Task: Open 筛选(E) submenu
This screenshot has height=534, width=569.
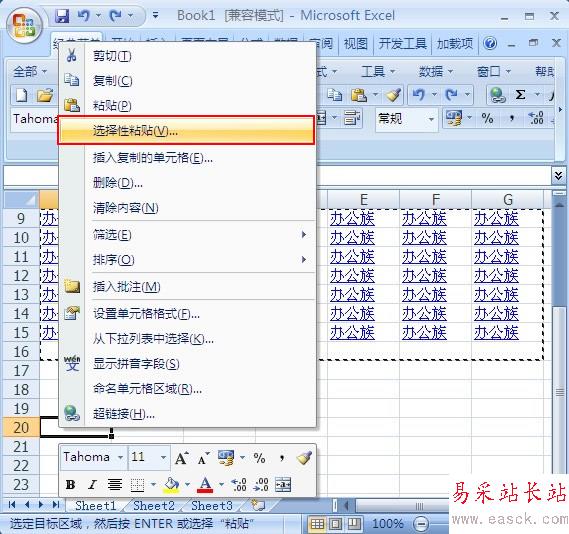Action: [x=187, y=235]
